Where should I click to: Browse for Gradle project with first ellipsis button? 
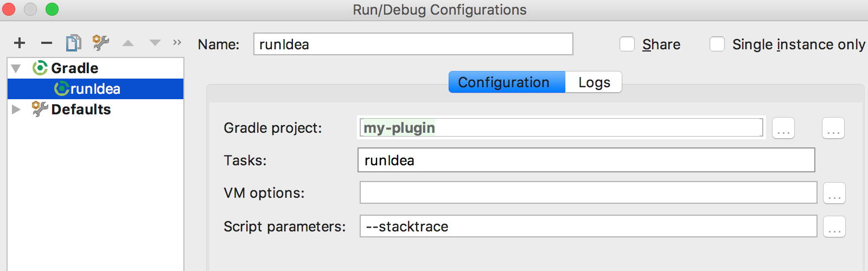(783, 128)
